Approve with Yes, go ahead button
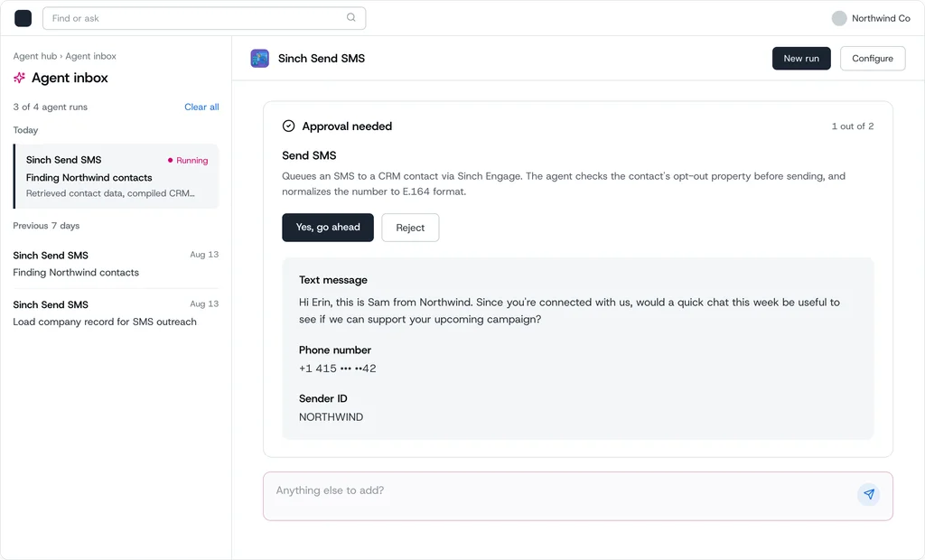Viewport: 925px width, 560px height. click(328, 228)
